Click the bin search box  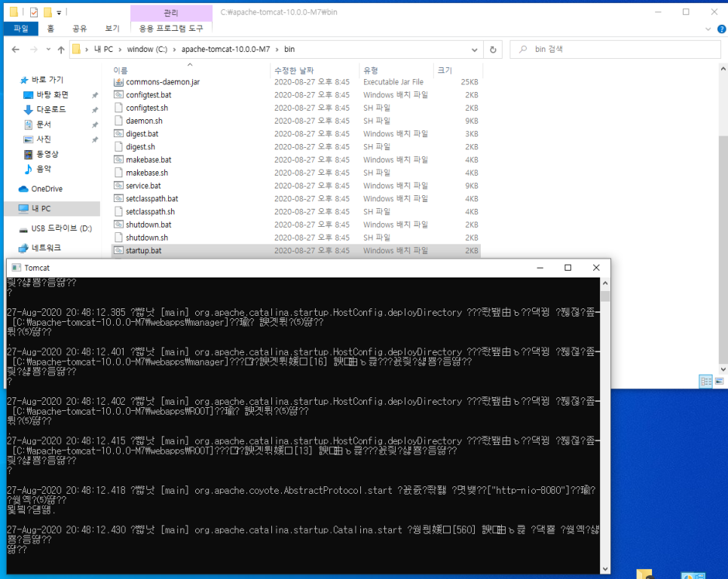(615, 49)
